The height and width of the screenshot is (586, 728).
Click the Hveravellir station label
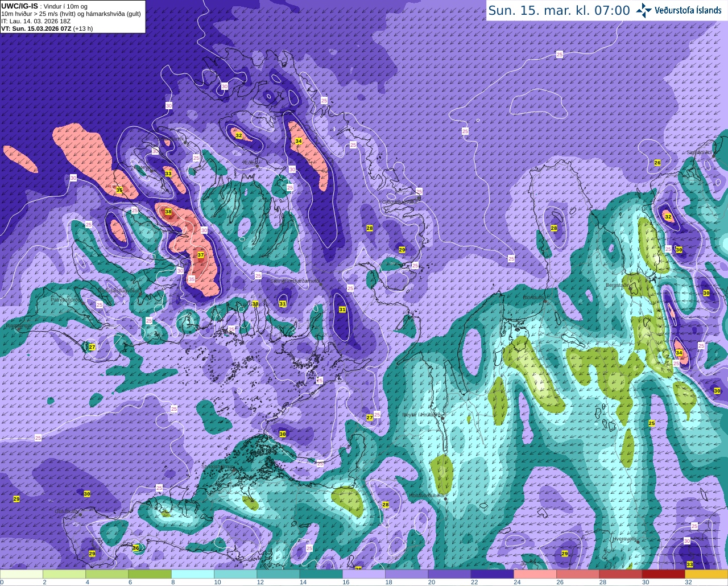click(624, 538)
